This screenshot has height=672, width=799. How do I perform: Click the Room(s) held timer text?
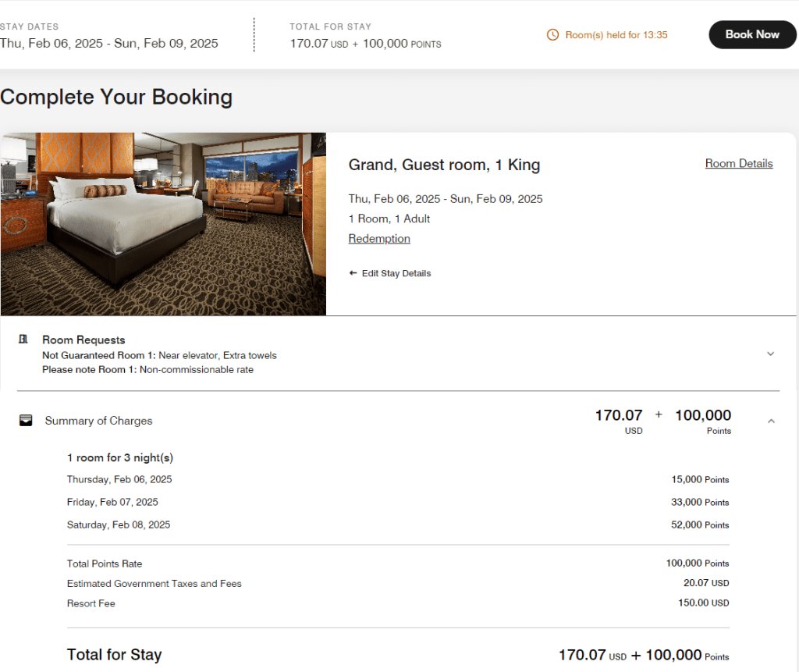tap(616, 34)
